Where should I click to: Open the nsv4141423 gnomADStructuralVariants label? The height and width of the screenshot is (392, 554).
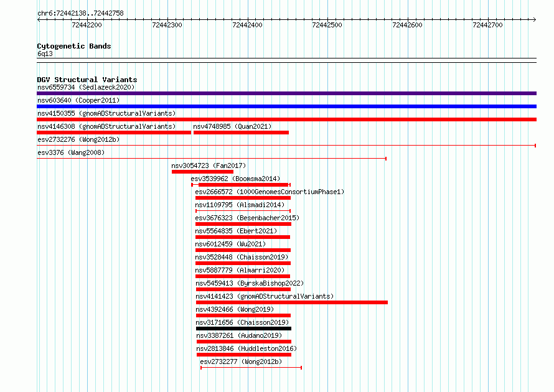pos(265,296)
